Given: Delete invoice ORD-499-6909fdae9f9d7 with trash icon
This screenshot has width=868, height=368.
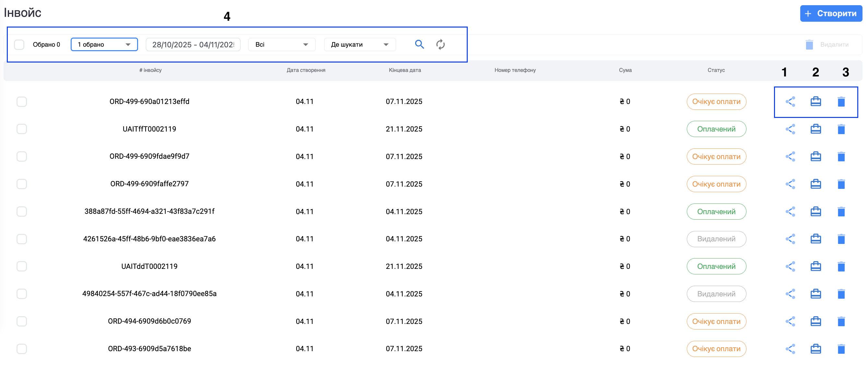Looking at the screenshot, I should (841, 156).
